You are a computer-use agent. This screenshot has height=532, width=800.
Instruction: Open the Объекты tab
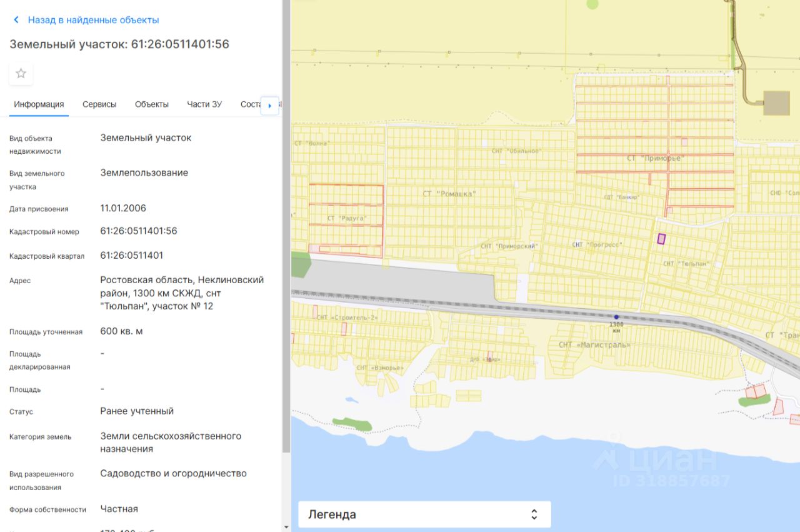coord(152,104)
